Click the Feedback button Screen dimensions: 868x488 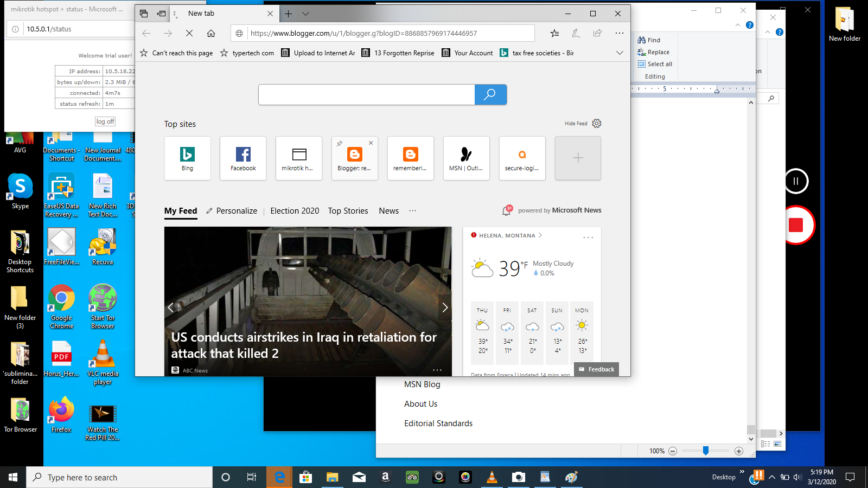[x=596, y=369]
